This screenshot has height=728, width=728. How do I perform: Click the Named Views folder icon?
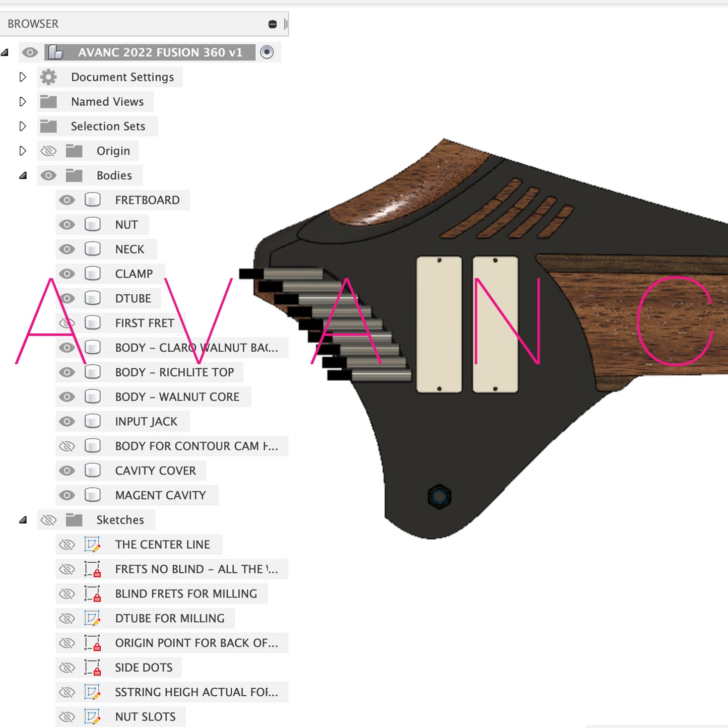pos(48,102)
